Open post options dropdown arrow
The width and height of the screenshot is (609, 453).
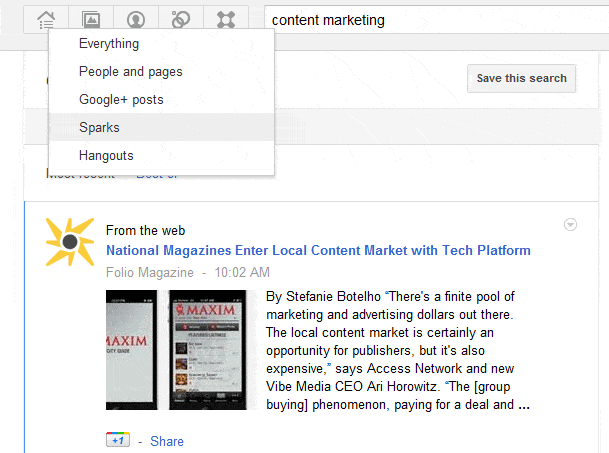[x=570, y=225]
